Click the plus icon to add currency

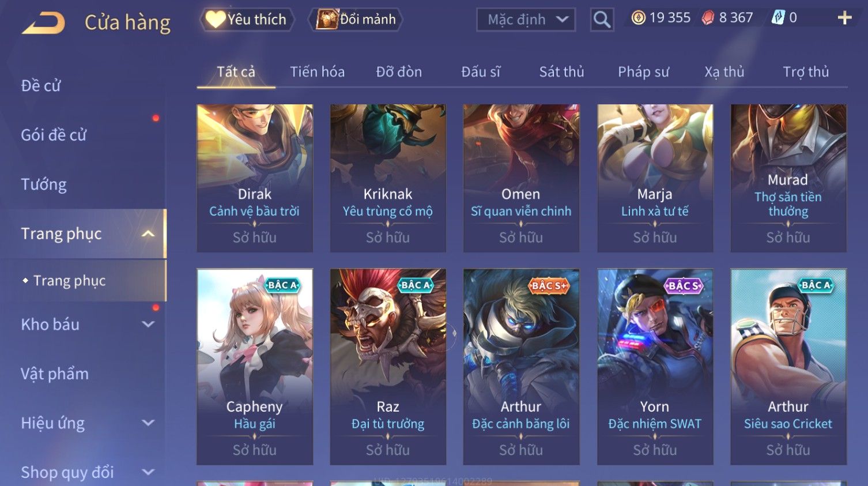click(x=844, y=18)
